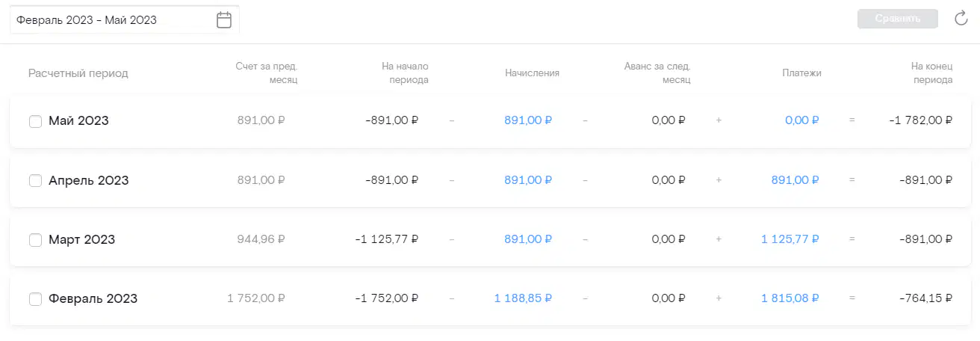Click the Платежи column header
This screenshot has height=341, width=980.
(801, 73)
